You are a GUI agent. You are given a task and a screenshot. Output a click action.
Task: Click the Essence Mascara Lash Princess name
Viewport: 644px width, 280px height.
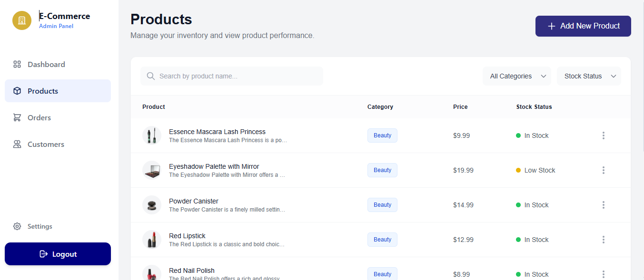click(217, 132)
